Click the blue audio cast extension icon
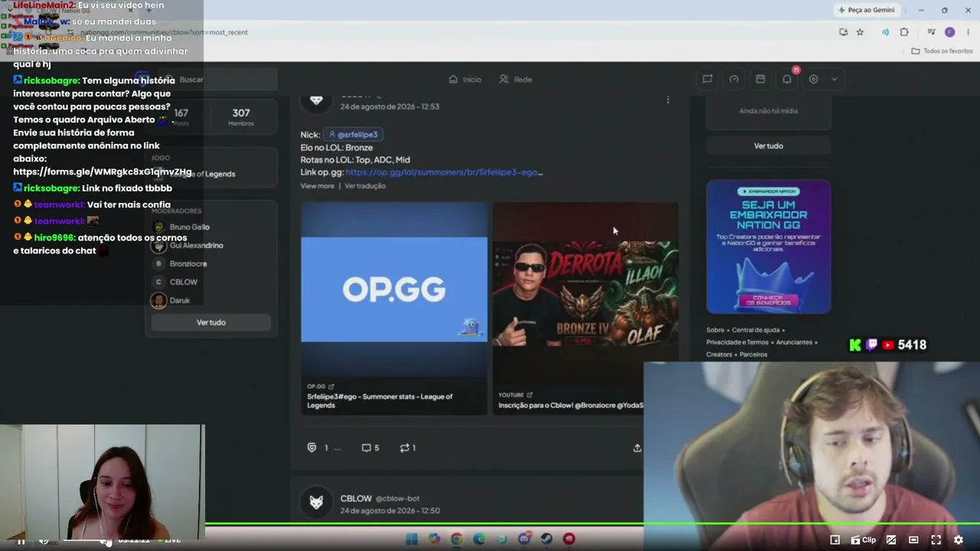This screenshot has height=551, width=980. pos(885,32)
